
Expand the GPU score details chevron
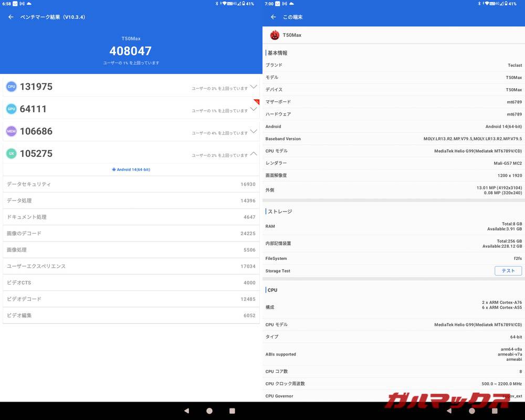point(254,110)
